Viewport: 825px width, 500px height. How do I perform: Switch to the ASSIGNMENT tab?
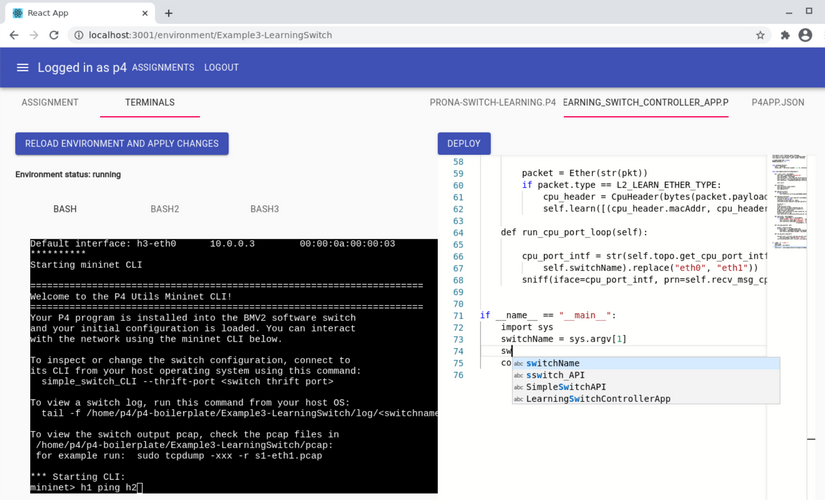point(50,102)
